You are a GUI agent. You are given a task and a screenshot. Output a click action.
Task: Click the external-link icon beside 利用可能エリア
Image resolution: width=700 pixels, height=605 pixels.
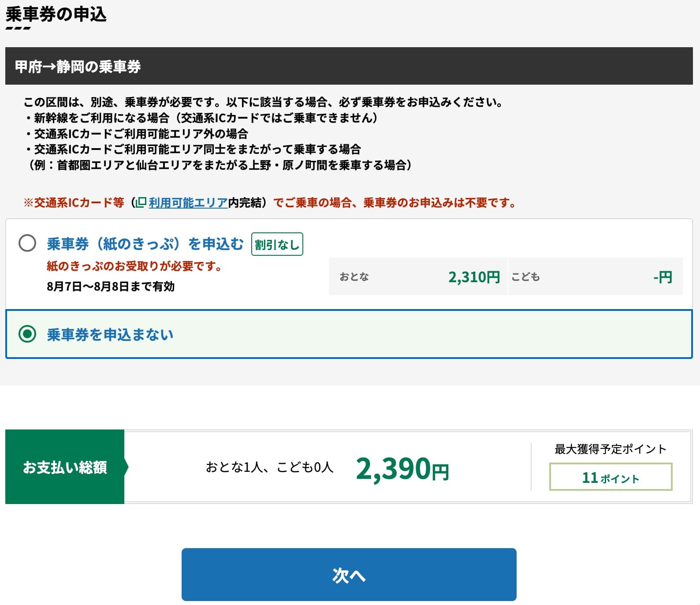tap(141, 202)
